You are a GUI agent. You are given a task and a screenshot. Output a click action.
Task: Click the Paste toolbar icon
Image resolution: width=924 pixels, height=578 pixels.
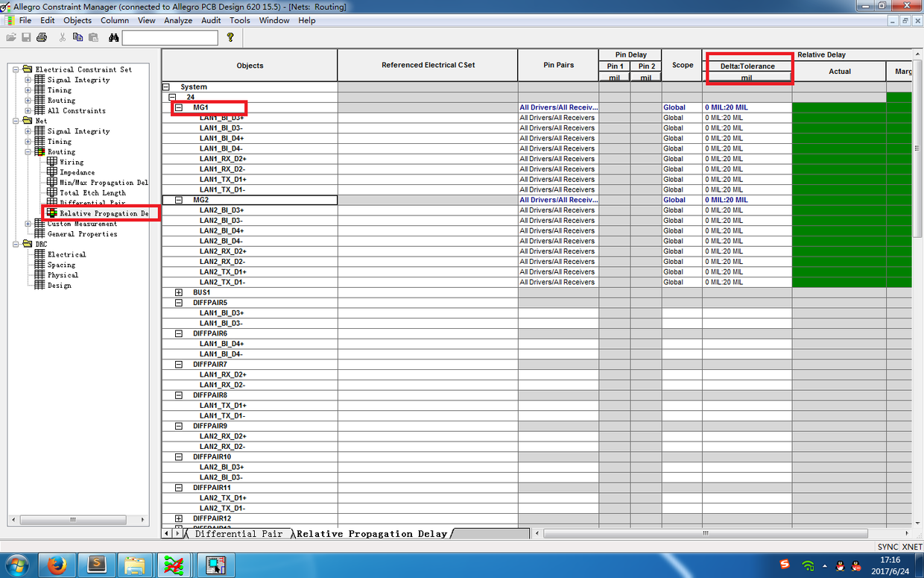click(93, 37)
